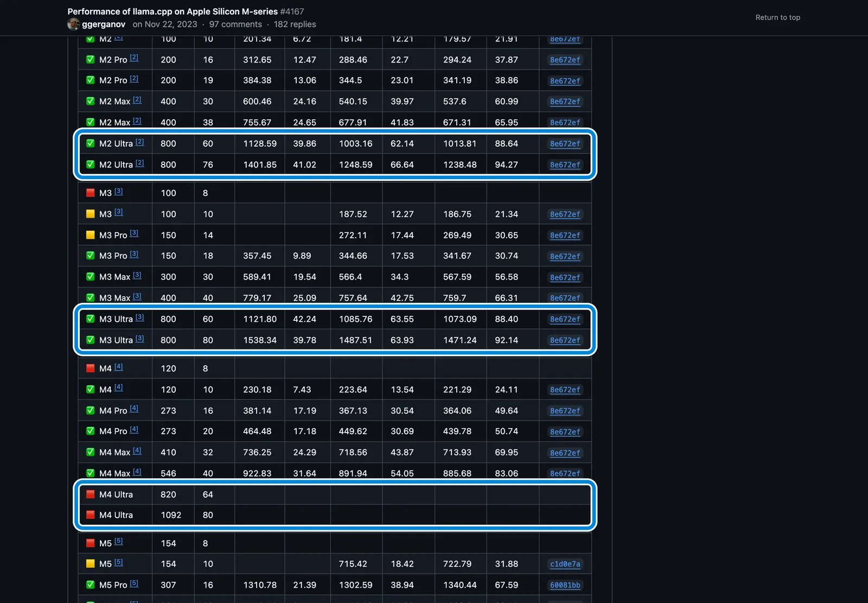This screenshot has height=603, width=868.
Task: Click the '182 replies' text
Action: (x=295, y=24)
